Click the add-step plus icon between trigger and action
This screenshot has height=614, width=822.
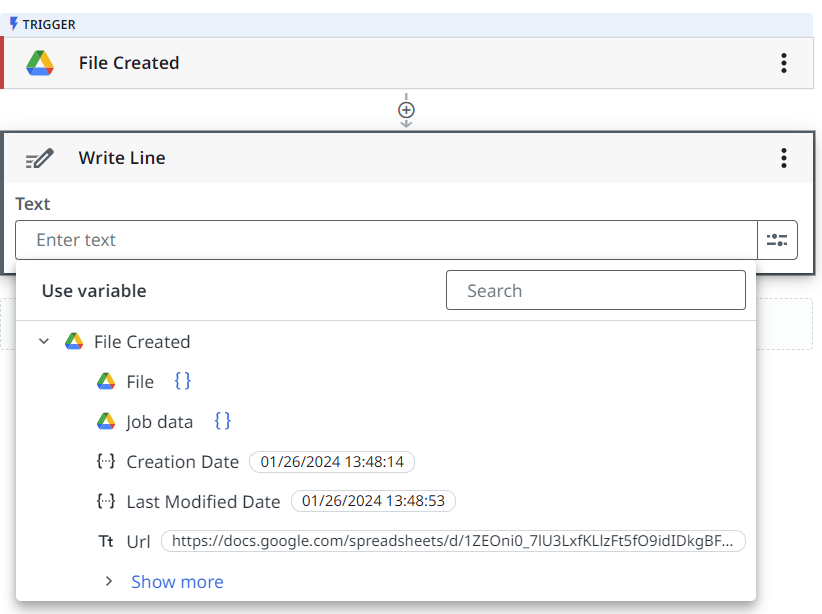point(406,110)
